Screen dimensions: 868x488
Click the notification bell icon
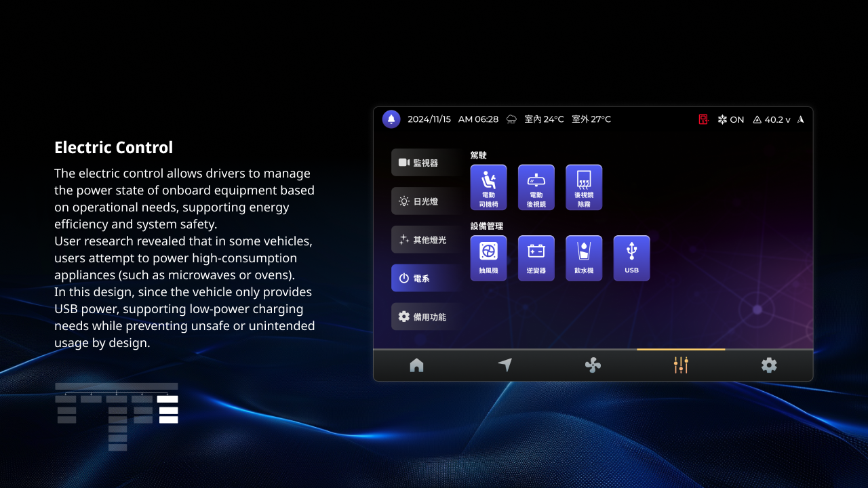click(391, 119)
